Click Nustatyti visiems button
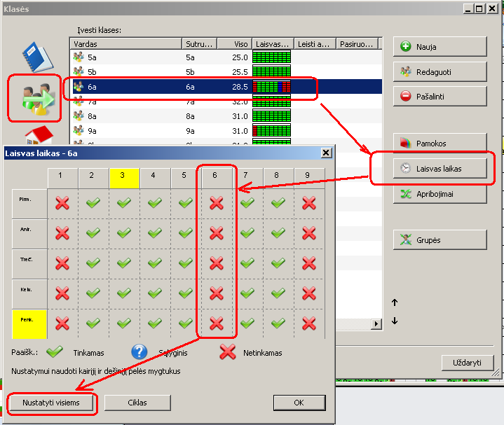The image size is (504, 425). click(x=50, y=403)
